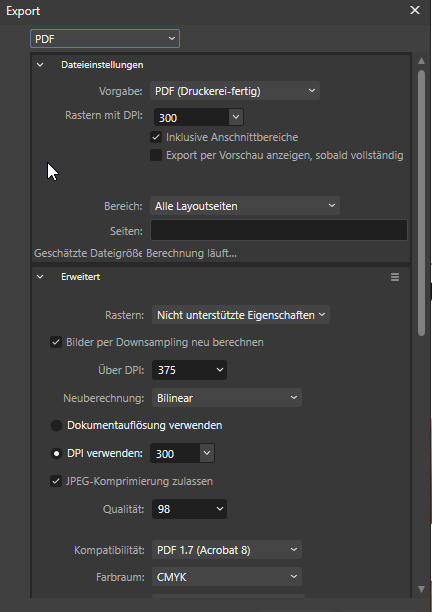432x612 pixels.
Task: Toggle Inklusive Anschnittbereiche checkbox
Action: click(x=156, y=137)
